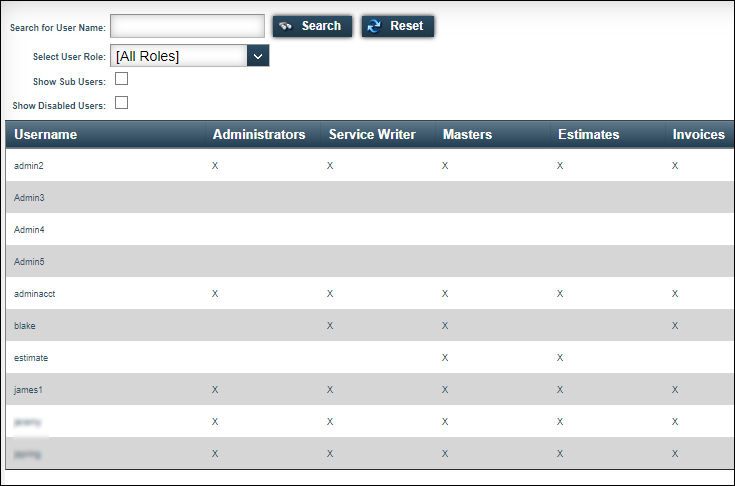Sort by the Masters column header
This screenshot has width=735, height=486.
tap(467, 135)
